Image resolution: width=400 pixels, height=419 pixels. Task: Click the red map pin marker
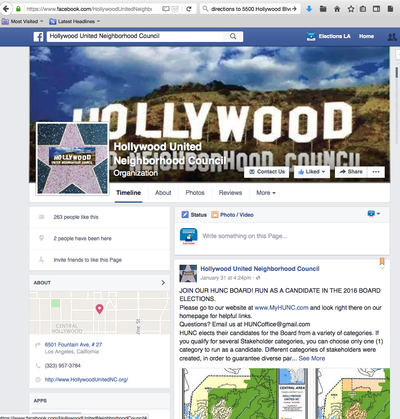[x=99, y=309]
